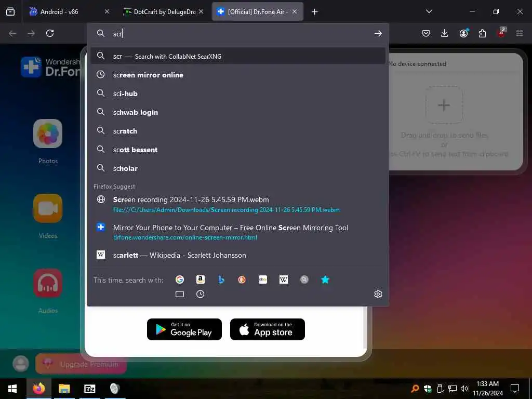Open File Explorer from the taskbar

tap(64, 389)
